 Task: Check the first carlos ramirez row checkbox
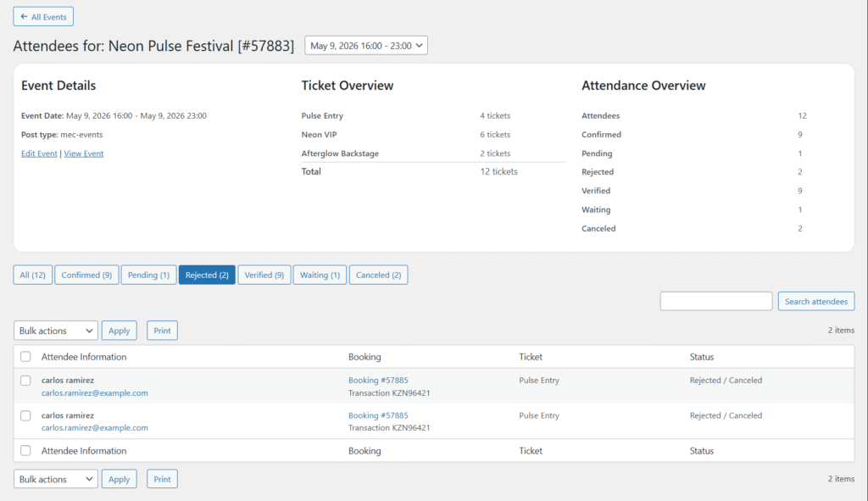(x=25, y=381)
